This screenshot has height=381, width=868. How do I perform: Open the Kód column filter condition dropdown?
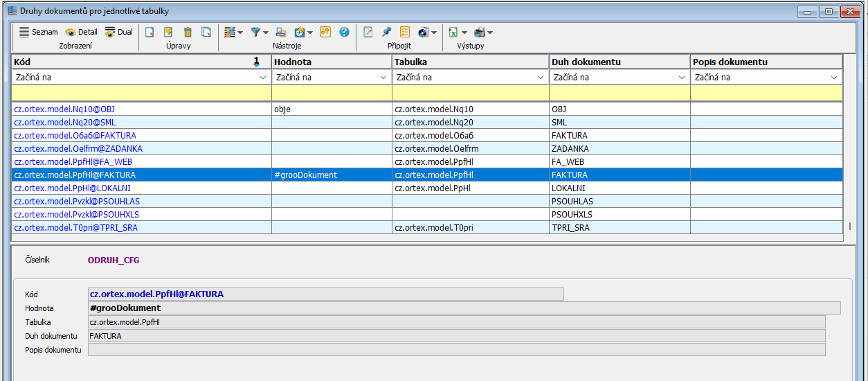pyautogui.click(x=264, y=78)
